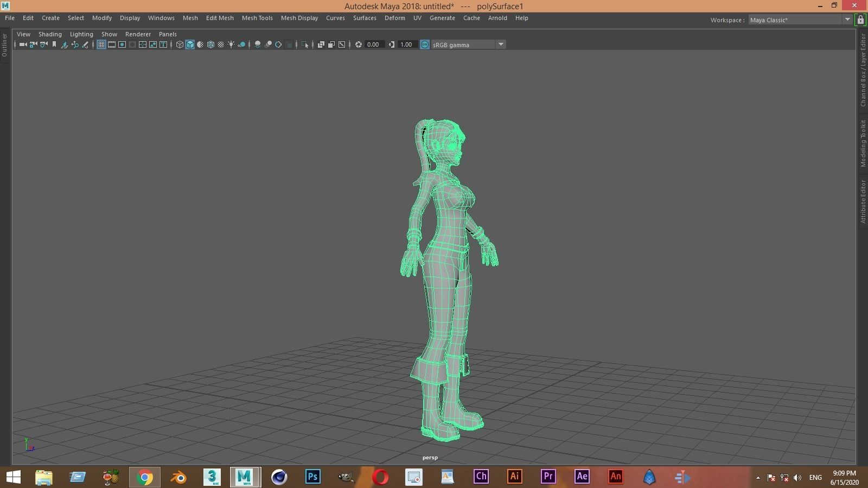Open the panel Shading menu

coord(50,34)
